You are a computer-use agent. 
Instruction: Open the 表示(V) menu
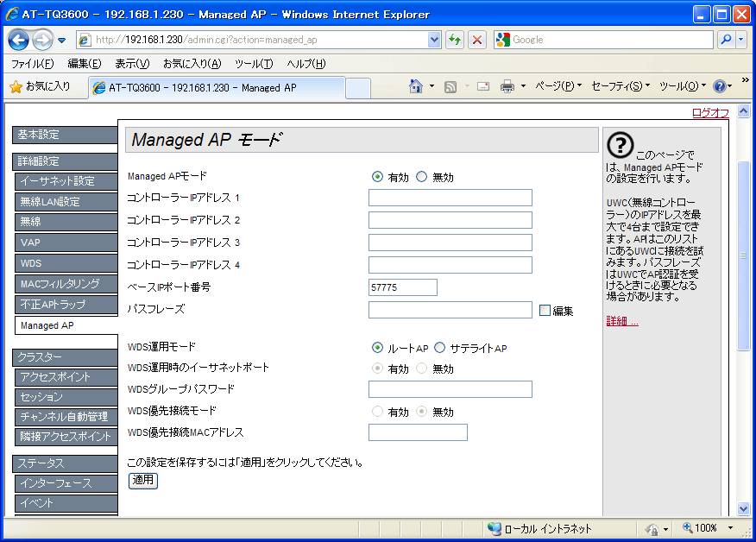point(132,64)
